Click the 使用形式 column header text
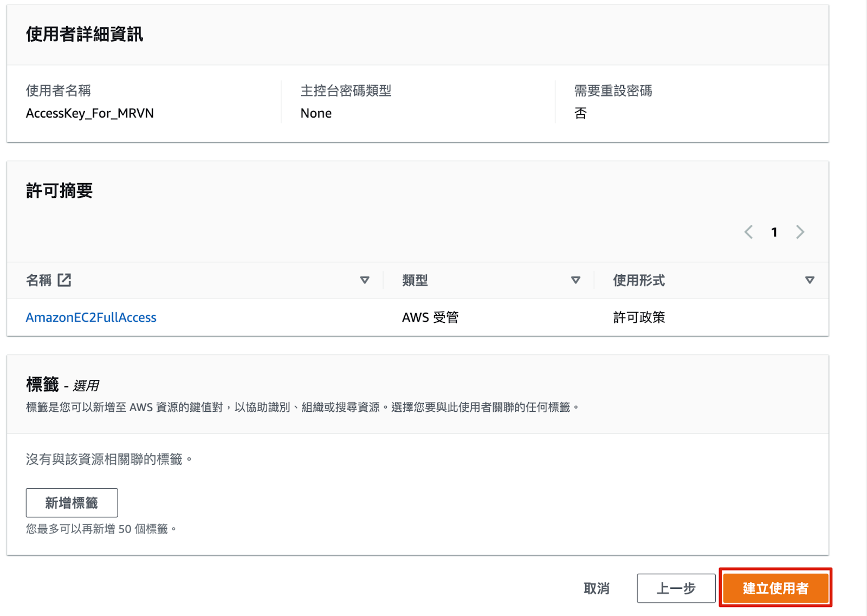 point(639,280)
